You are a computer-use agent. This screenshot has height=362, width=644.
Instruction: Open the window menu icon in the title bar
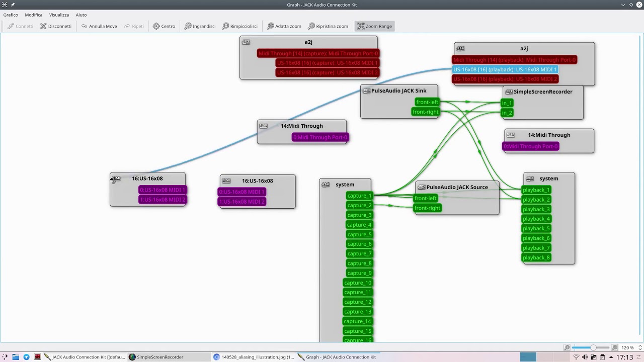(x=5, y=5)
